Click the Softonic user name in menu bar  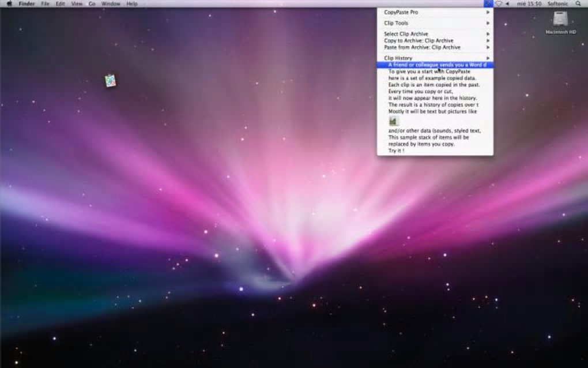557,4
